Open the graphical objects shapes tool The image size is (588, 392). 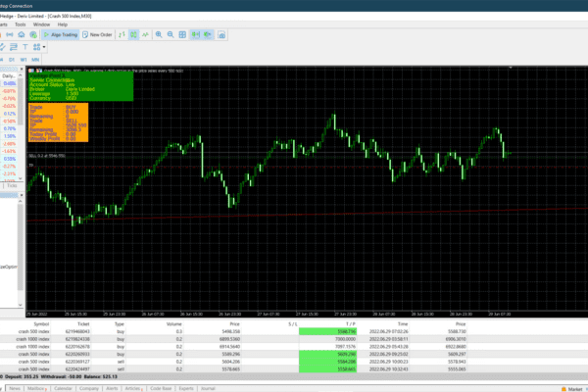click(36, 47)
